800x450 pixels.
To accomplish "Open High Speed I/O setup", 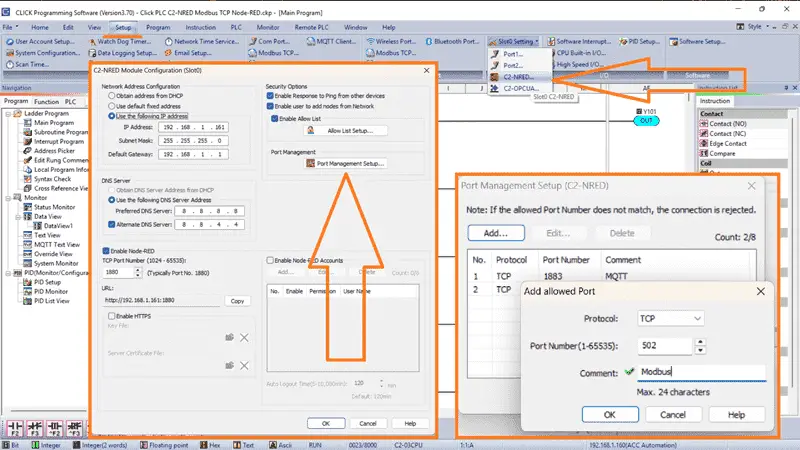I will (579, 64).
